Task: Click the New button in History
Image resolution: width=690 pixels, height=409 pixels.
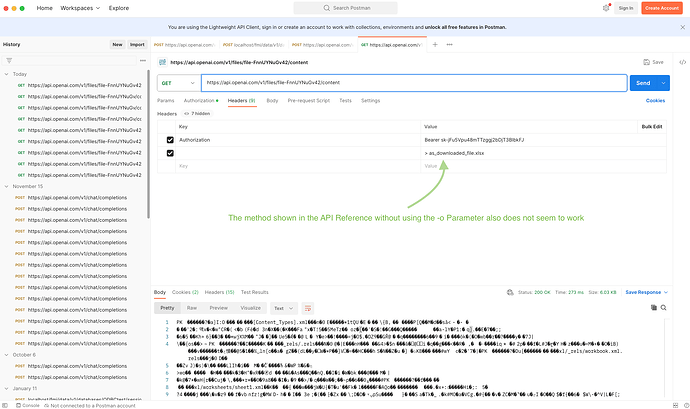Action: click(117, 44)
